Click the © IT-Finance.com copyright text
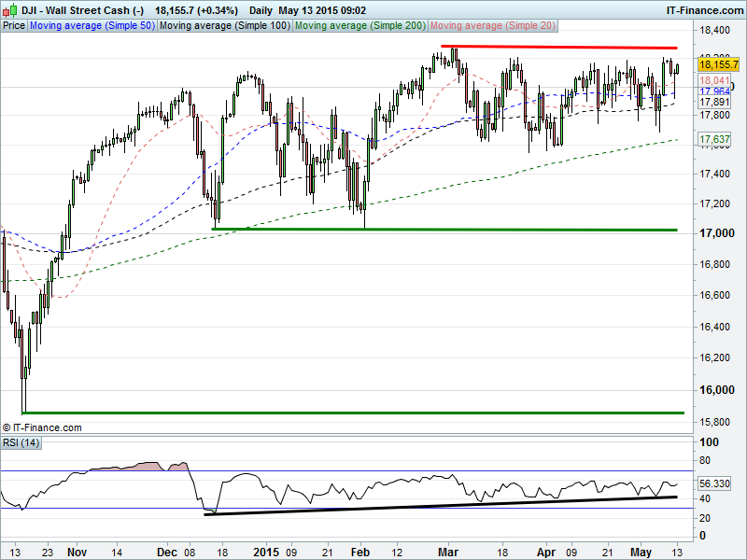The image size is (747, 560). click(42, 427)
